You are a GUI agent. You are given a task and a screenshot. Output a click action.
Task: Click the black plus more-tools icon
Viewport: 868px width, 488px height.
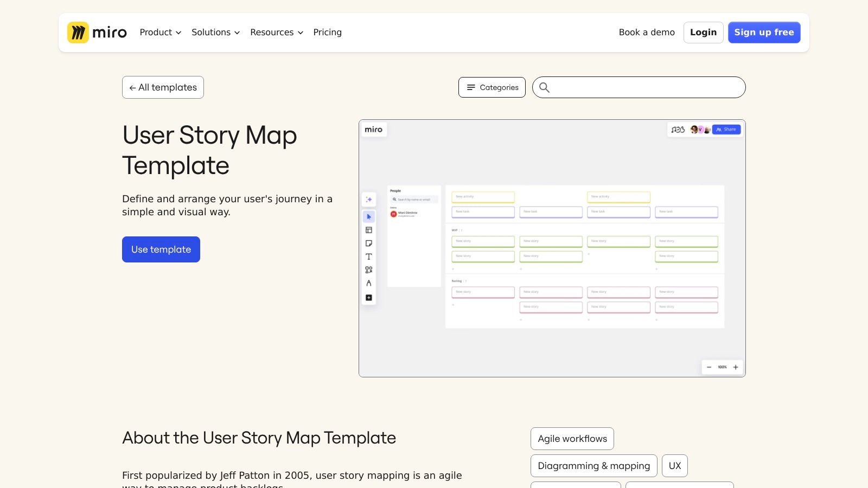[x=369, y=298]
